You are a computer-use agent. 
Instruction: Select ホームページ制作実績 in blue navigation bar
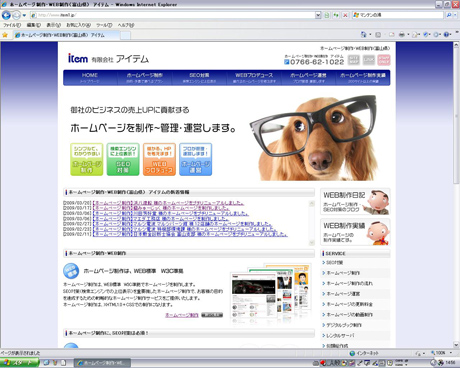point(363,78)
